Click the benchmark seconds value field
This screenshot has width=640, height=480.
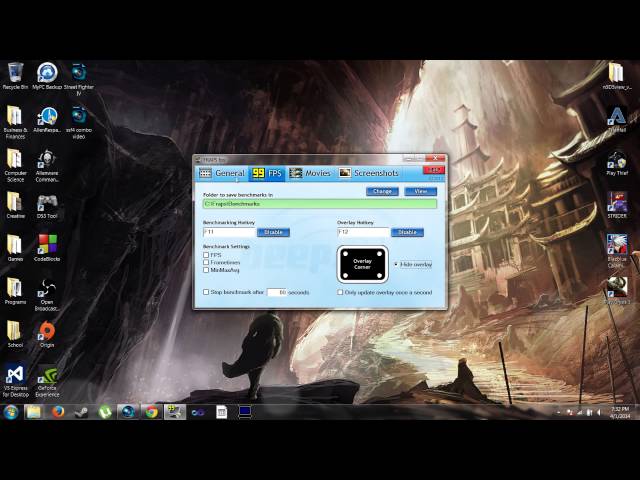[x=277, y=292]
